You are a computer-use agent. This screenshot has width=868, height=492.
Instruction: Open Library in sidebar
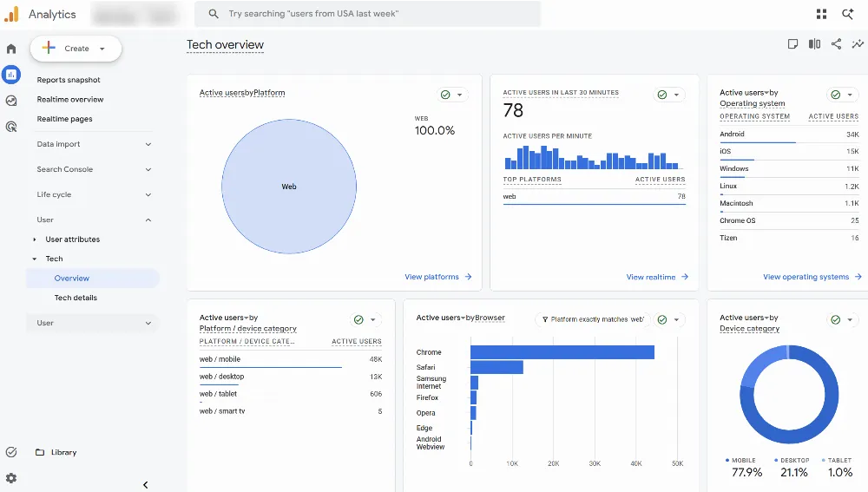(x=63, y=452)
